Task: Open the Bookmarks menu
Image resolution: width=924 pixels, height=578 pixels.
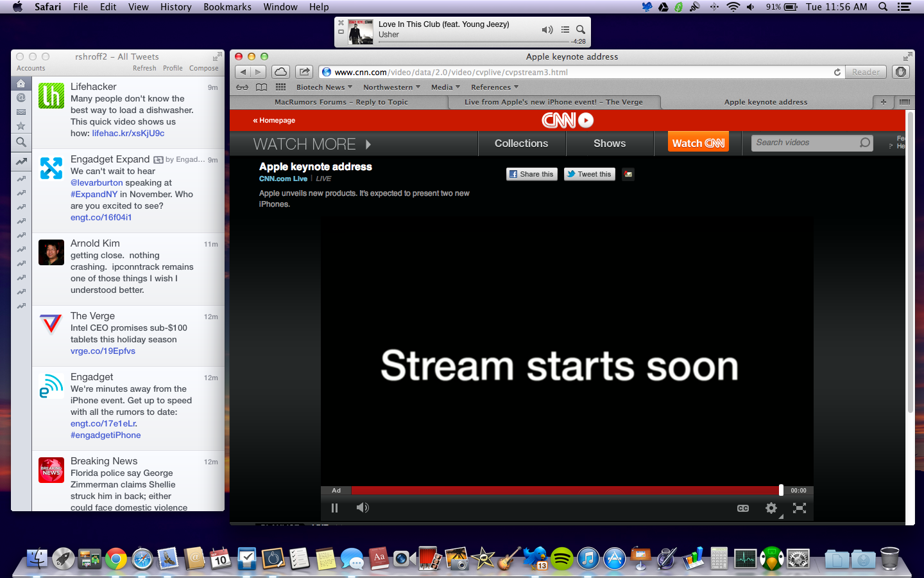Action: (227, 7)
